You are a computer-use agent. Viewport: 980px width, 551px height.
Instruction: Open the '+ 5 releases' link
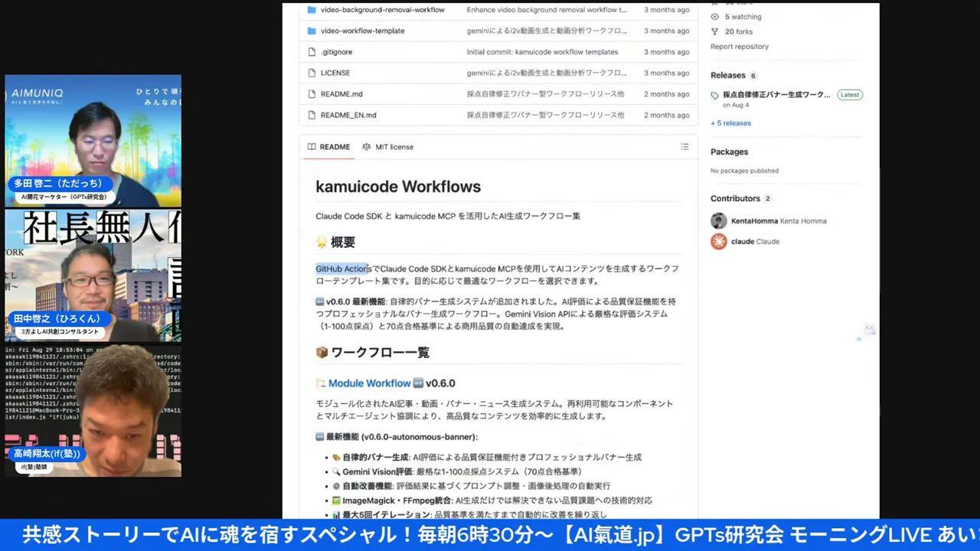731,123
